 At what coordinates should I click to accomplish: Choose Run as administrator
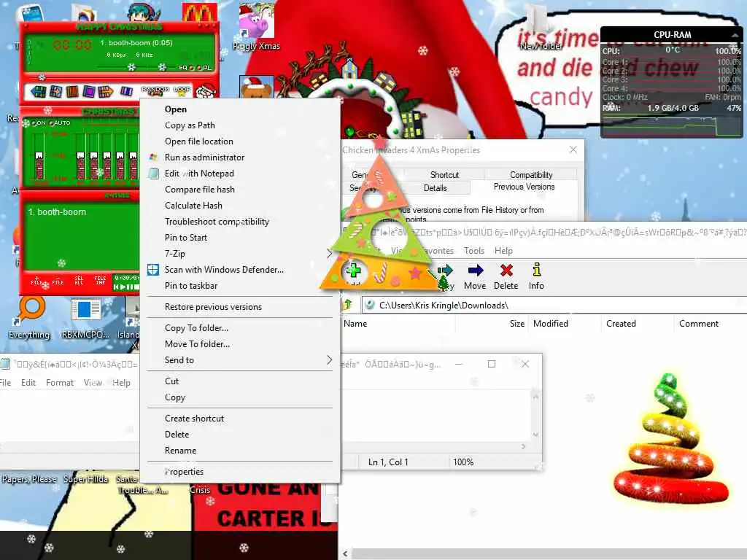(239, 157)
